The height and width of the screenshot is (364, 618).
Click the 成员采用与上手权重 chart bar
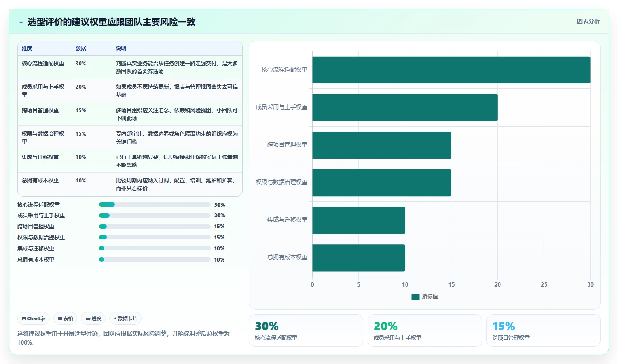[405, 107]
